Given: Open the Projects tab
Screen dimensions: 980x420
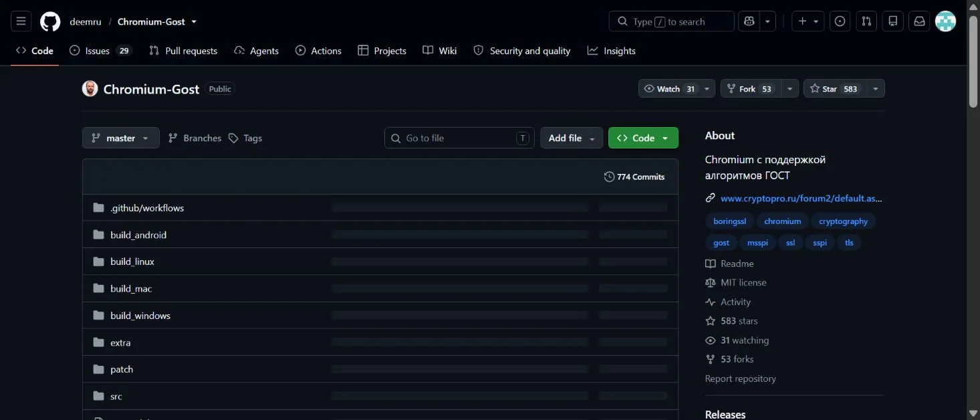Looking at the screenshot, I should [382, 51].
